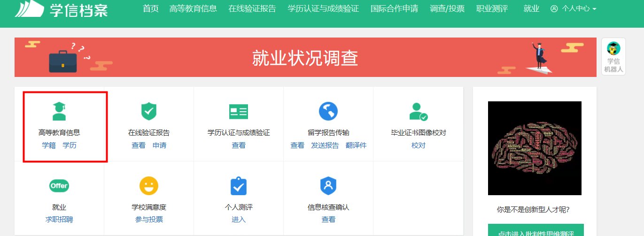644x236 pixels.
Task: Click the 个人测评 card title
Action: pos(239,207)
